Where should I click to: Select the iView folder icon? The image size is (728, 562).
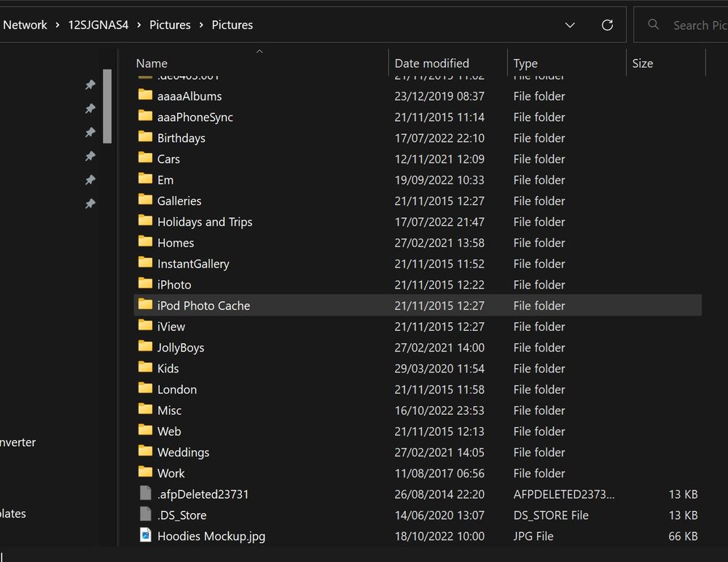(145, 326)
